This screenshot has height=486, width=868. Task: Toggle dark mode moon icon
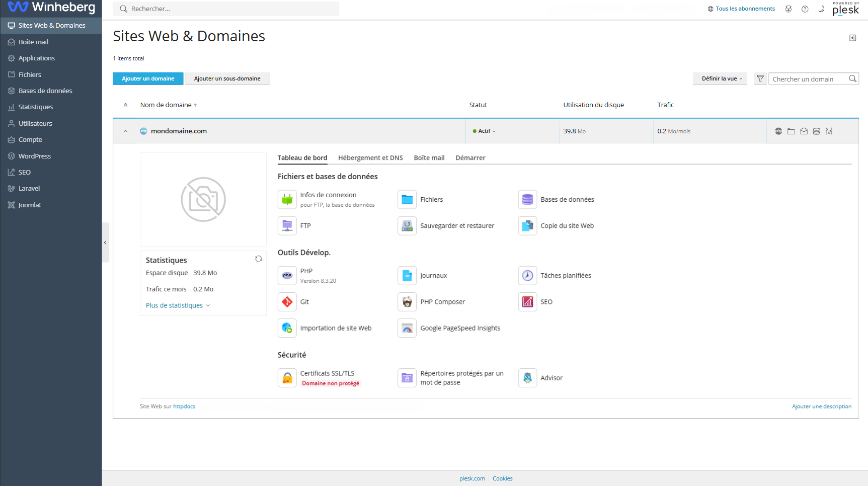click(x=821, y=9)
